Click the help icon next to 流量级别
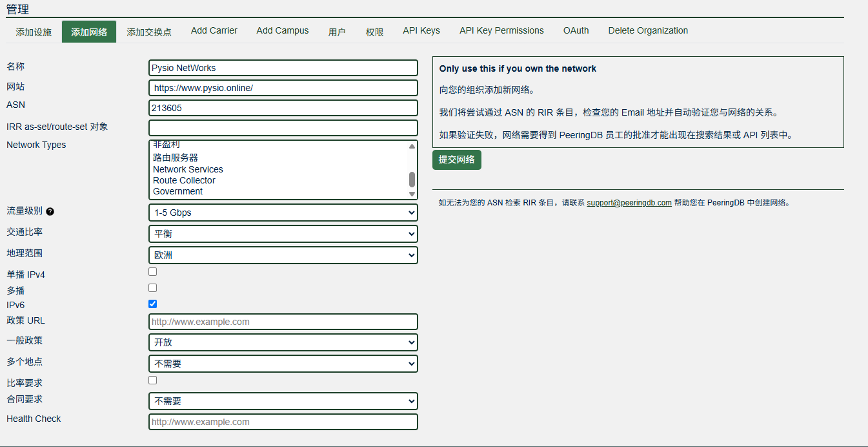This screenshot has height=447, width=868. click(x=50, y=211)
